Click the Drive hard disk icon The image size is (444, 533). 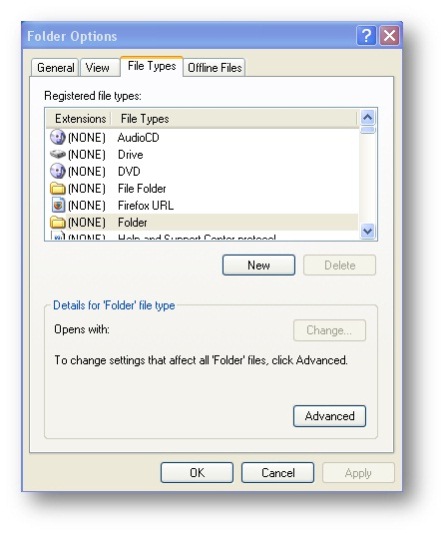57,154
